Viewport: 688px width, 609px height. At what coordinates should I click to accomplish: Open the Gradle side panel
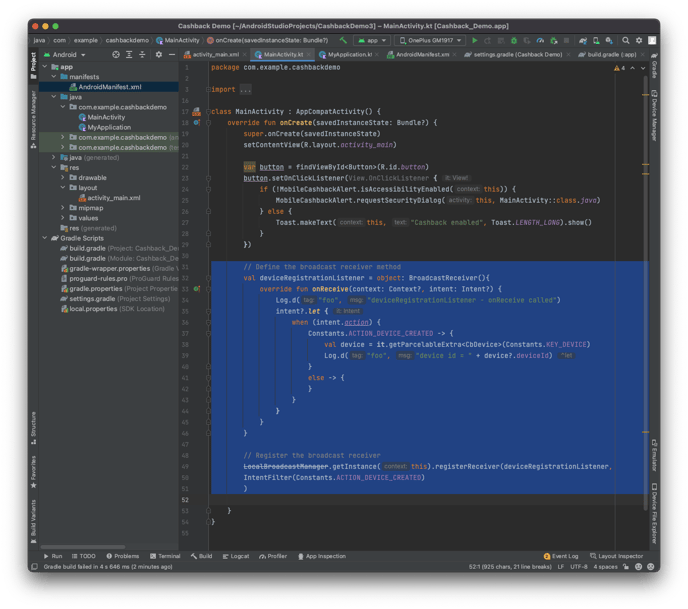(654, 68)
